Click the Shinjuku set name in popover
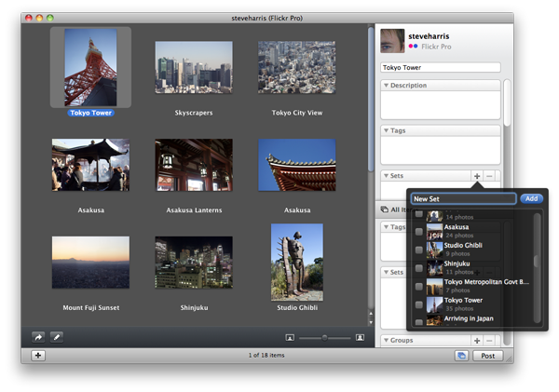Screen dimensions: 559x392 (x=457, y=264)
